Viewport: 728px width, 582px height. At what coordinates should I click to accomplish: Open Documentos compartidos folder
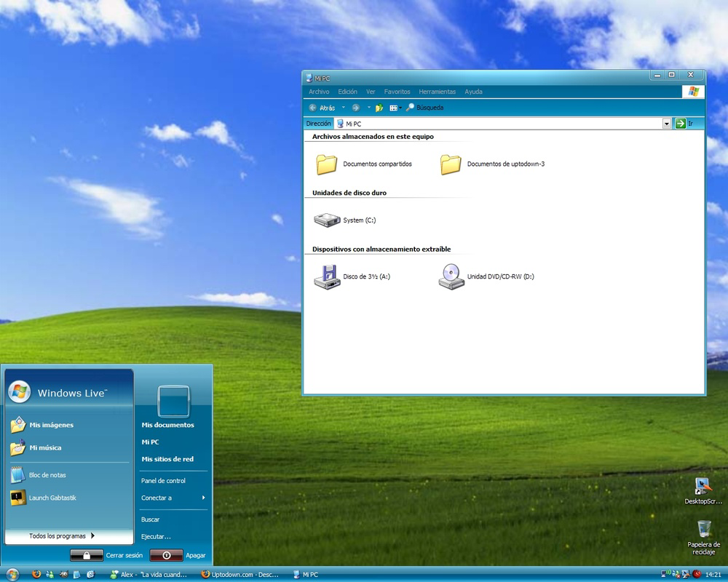point(364,164)
